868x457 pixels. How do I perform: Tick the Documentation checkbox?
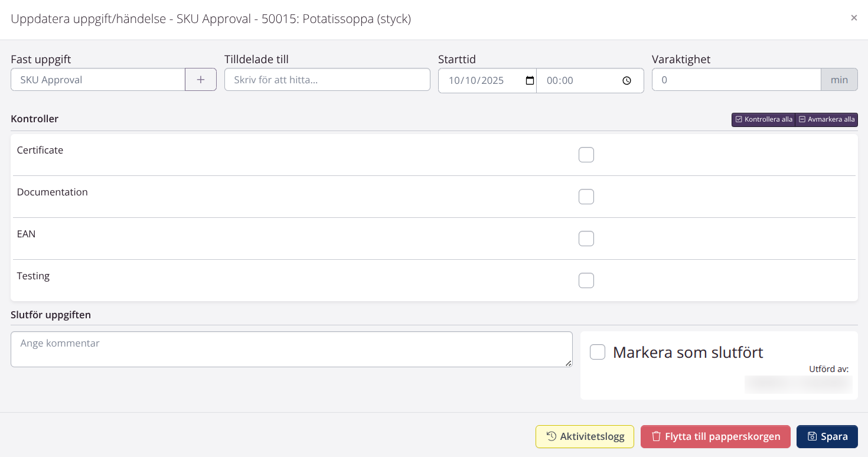click(586, 197)
